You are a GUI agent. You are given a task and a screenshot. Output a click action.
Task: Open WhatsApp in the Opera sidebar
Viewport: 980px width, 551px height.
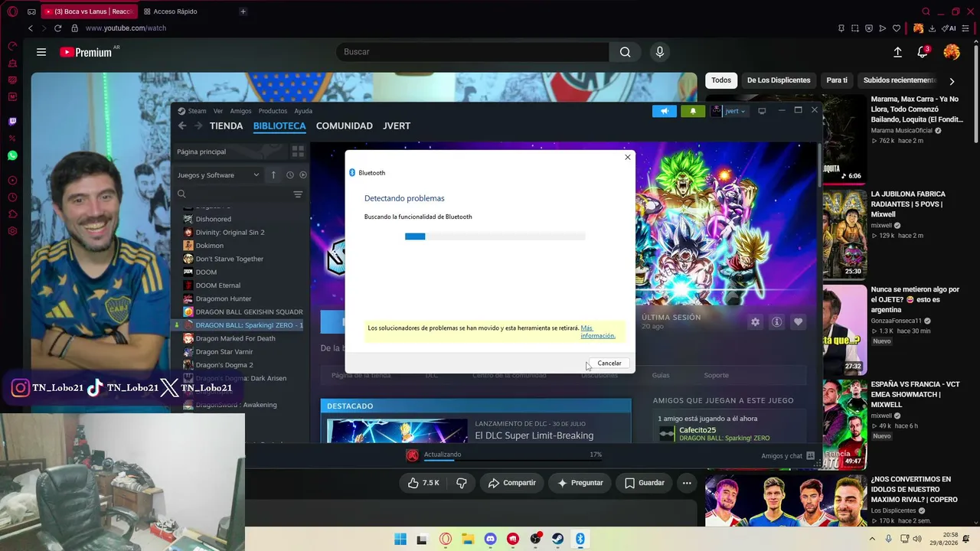[12, 155]
